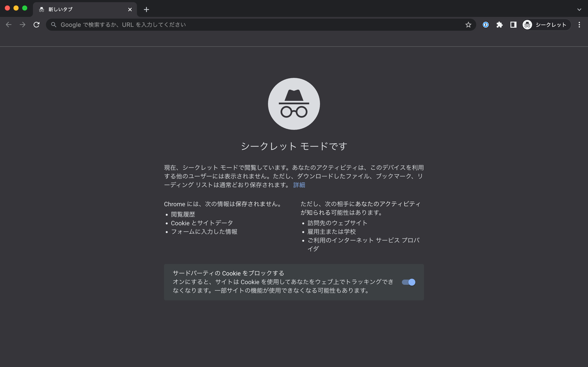Click the シークレット モードです heading
This screenshot has width=588, height=367.
(294, 146)
